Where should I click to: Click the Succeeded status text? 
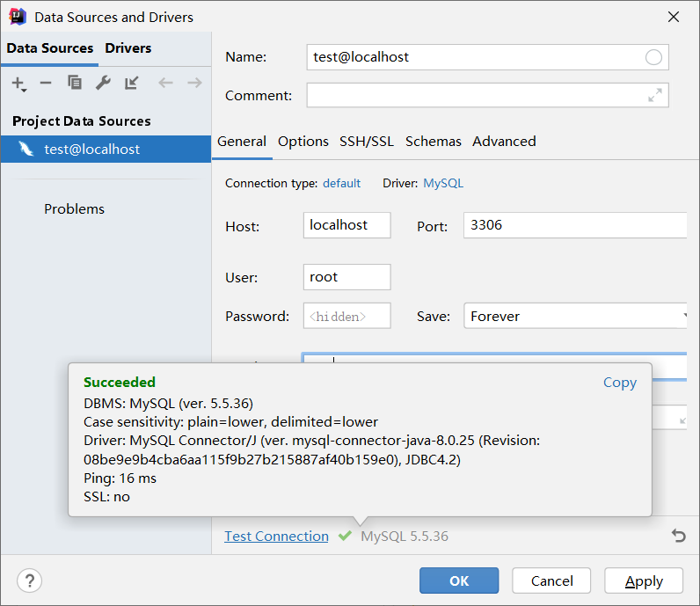[x=120, y=383]
